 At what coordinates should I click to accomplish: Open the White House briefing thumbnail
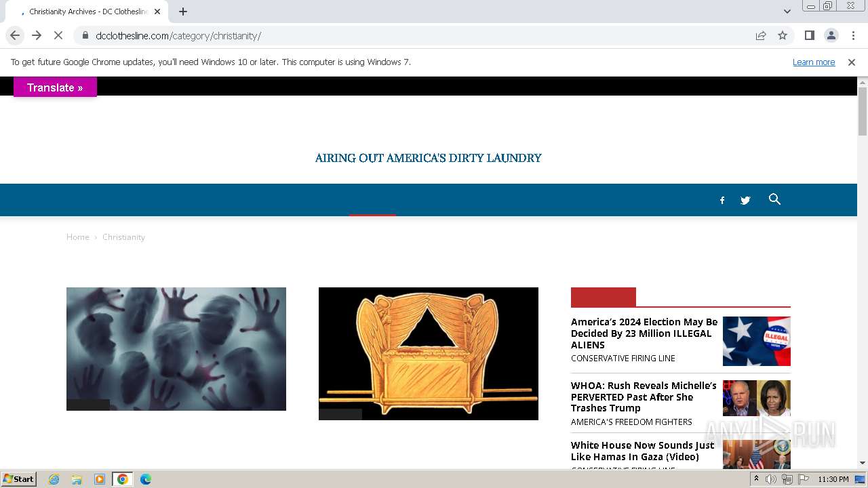coord(757,454)
